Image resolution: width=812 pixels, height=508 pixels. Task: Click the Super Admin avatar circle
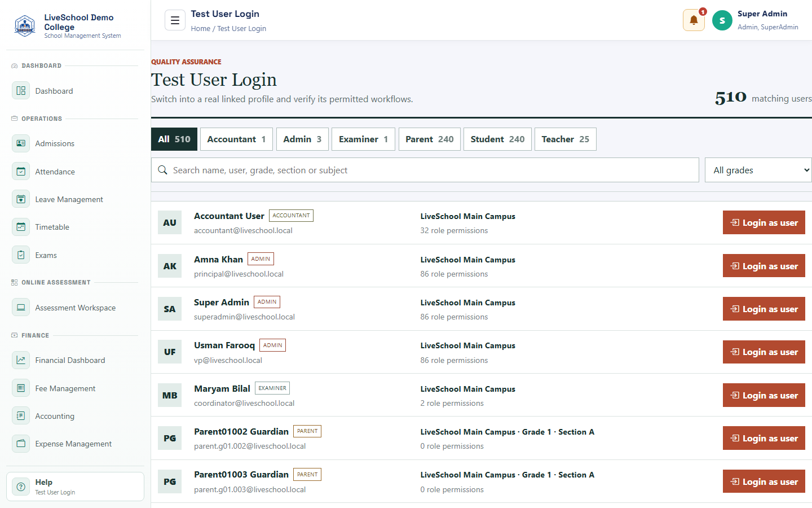click(x=722, y=20)
